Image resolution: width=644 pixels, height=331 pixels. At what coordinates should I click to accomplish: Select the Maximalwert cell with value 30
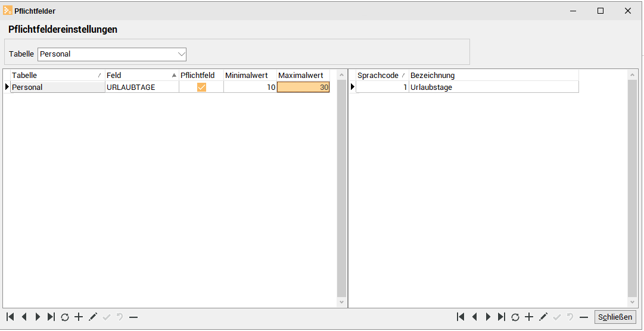[x=303, y=87]
